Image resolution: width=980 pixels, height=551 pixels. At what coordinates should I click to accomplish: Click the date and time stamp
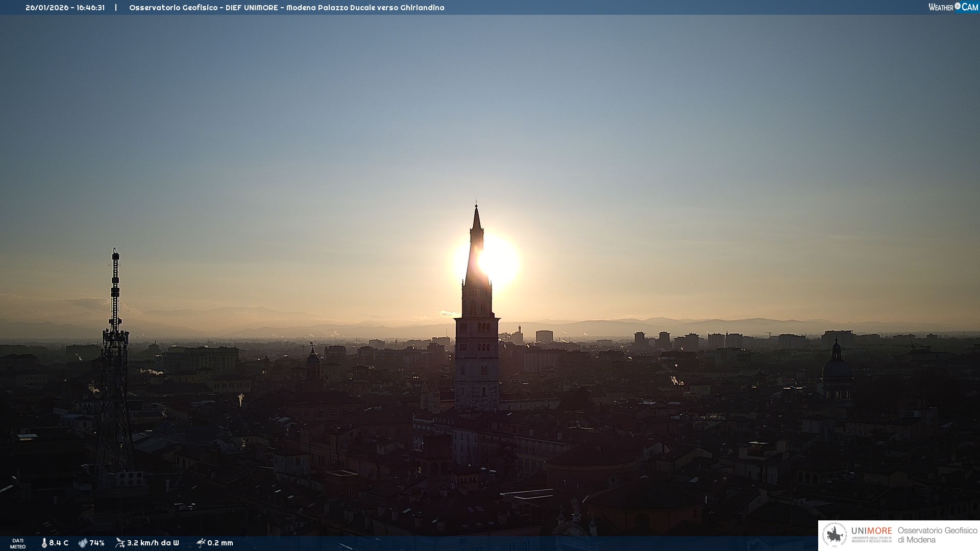[x=65, y=8]
